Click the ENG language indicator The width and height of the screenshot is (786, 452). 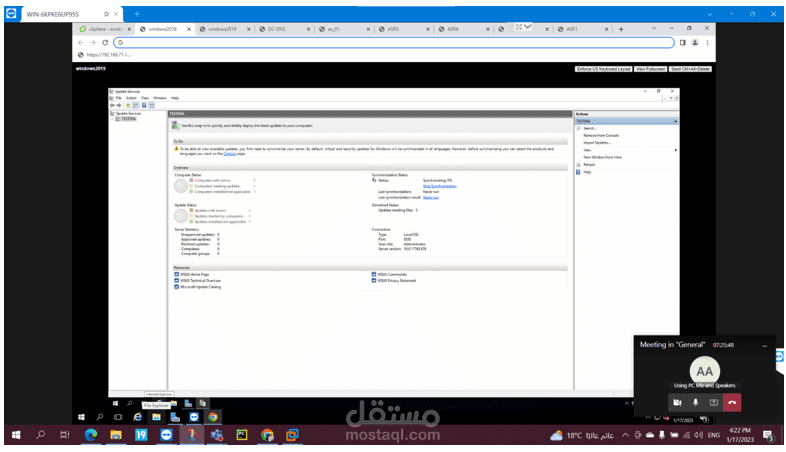[x=714, y=435]
